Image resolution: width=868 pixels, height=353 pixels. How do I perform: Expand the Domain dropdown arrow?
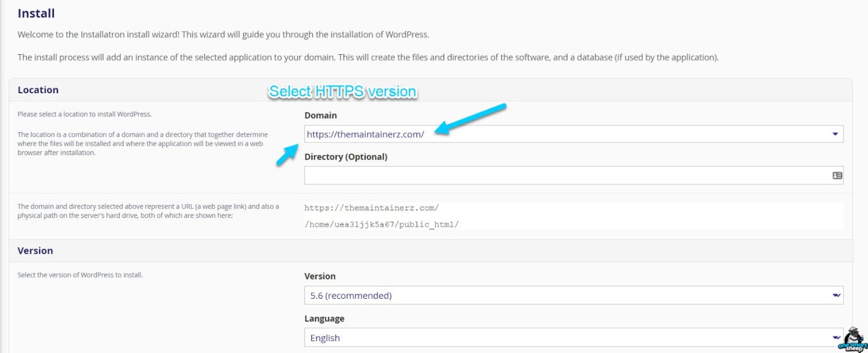(x=835, y=134)
